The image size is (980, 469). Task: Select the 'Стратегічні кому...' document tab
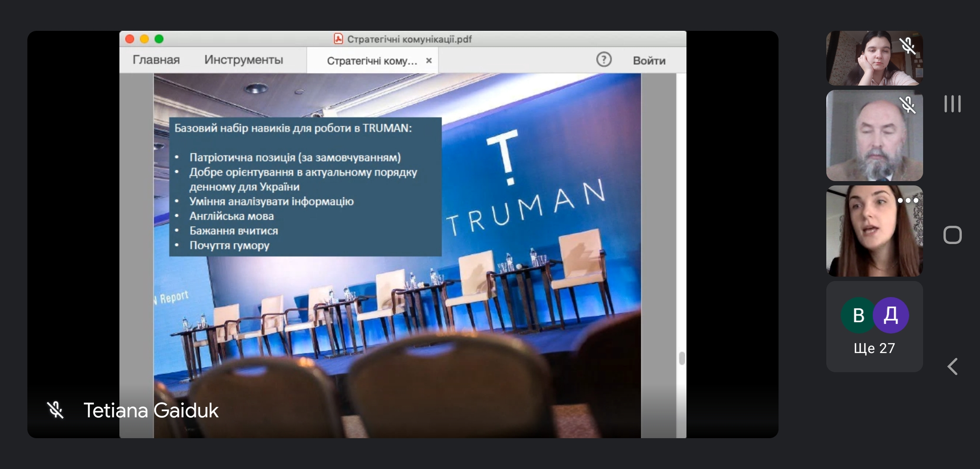(371, 61)
